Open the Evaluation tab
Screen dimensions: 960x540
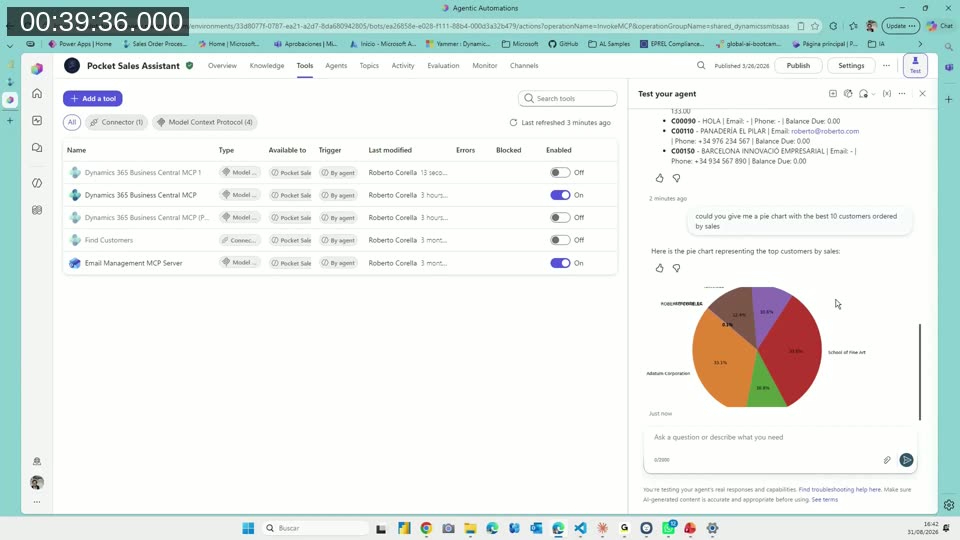[443, 66]
